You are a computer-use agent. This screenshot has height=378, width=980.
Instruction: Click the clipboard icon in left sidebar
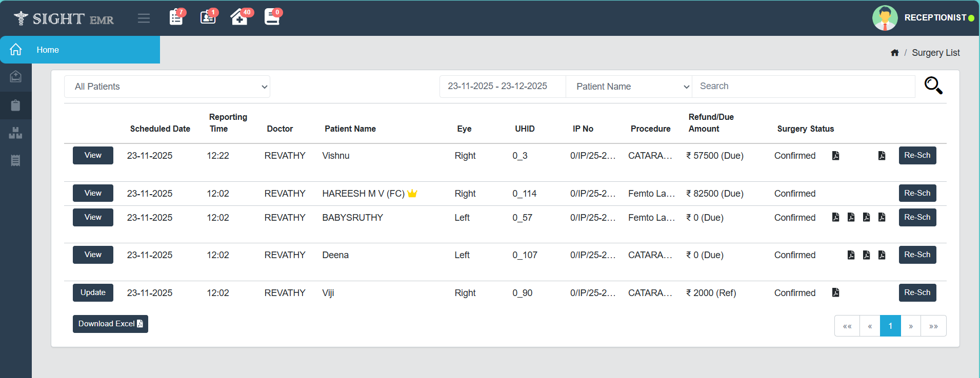point(15,106)
